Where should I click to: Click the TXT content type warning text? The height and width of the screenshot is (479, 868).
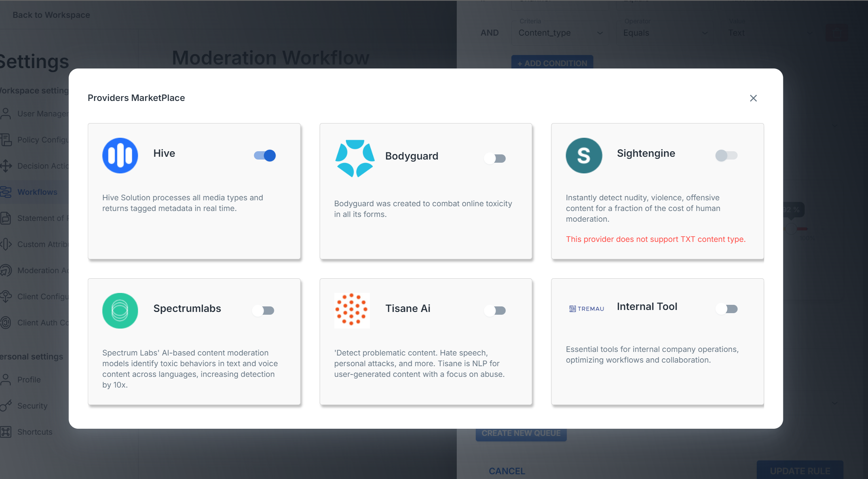(655, 239)
